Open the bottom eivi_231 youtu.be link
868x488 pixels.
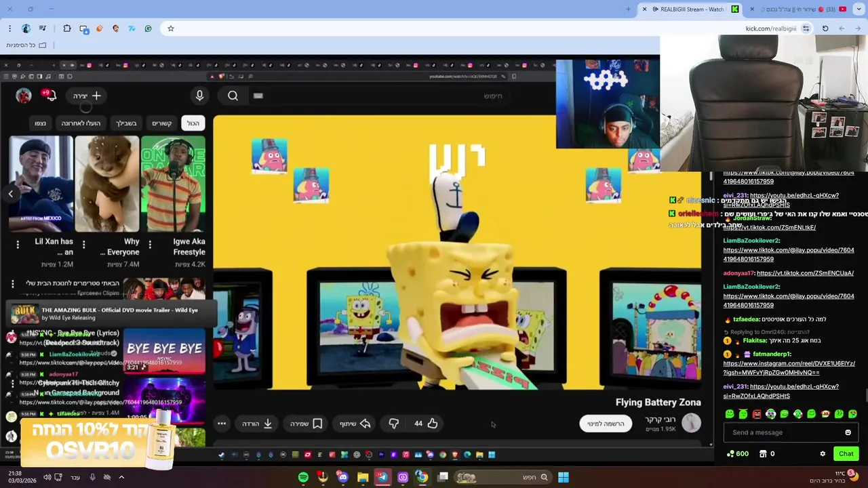(781, 391)
